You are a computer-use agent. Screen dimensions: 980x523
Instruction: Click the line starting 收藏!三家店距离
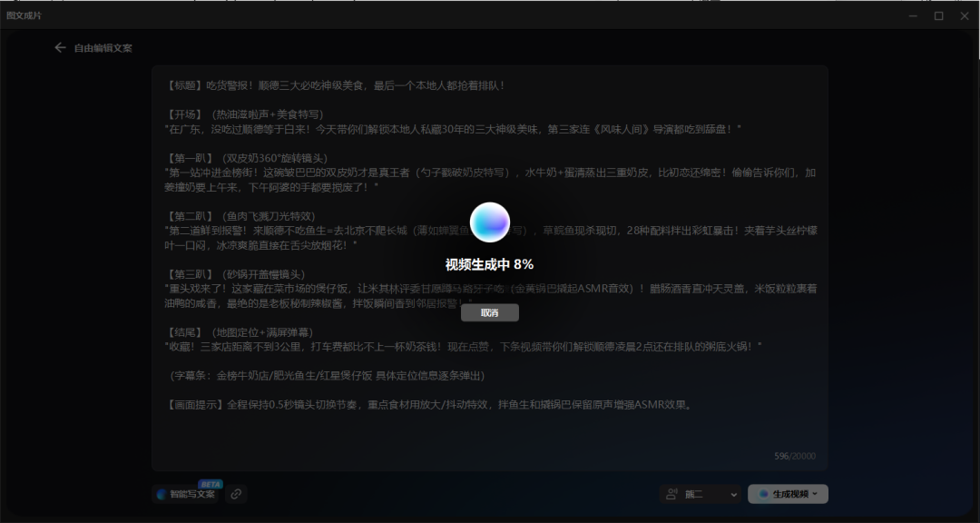pos(464,347)
